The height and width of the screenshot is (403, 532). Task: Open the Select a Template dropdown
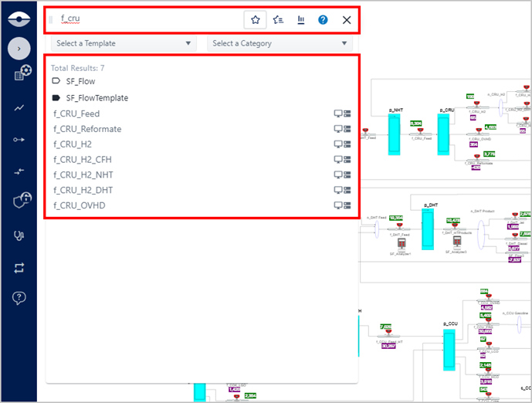125,44
